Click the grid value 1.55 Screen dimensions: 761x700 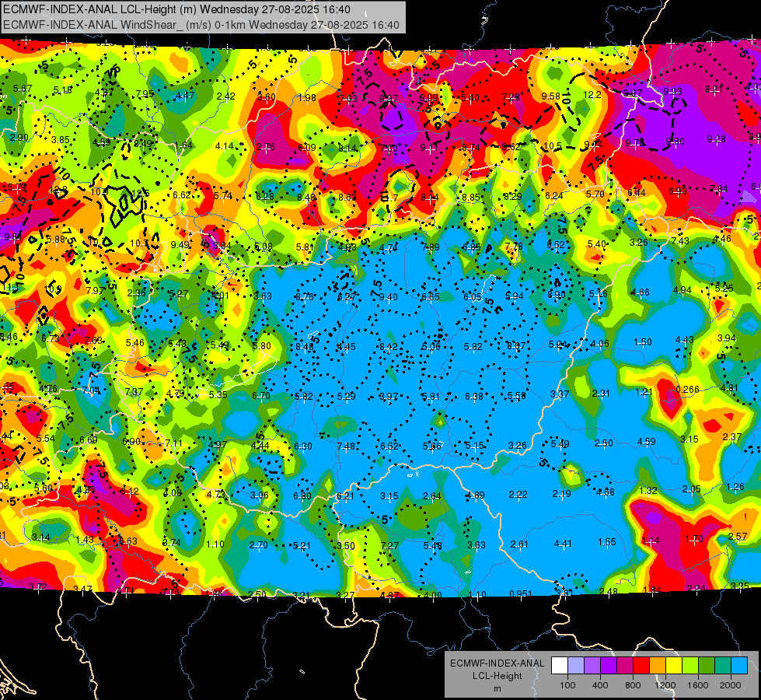click(x=606, y=542)
